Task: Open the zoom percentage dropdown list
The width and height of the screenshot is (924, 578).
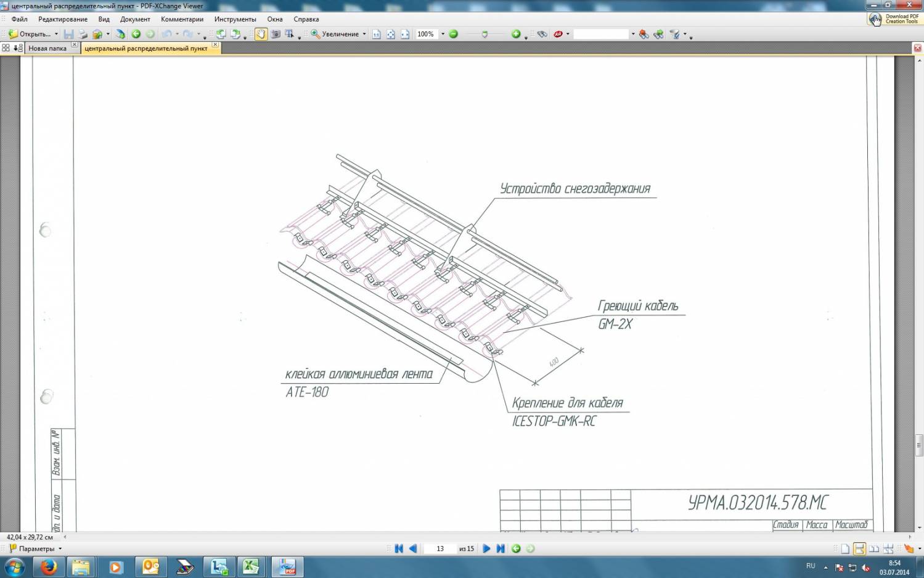Action: pyautogui.click(x=443, y=34)
